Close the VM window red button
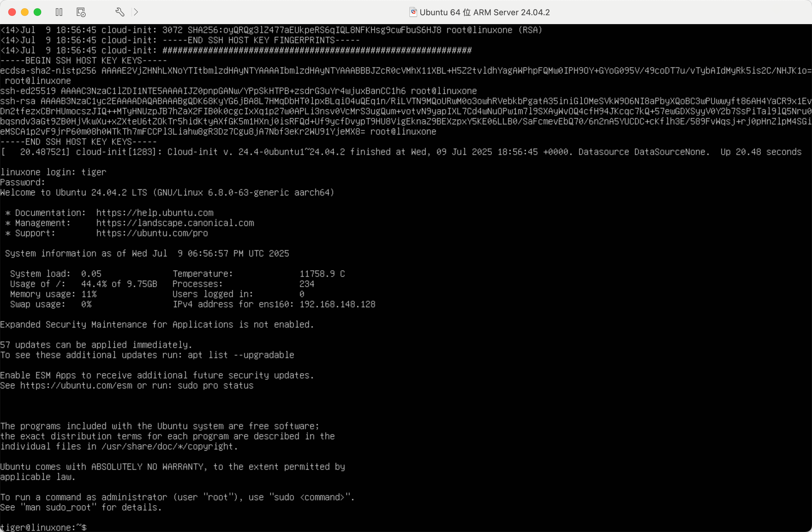 [12, 12]
